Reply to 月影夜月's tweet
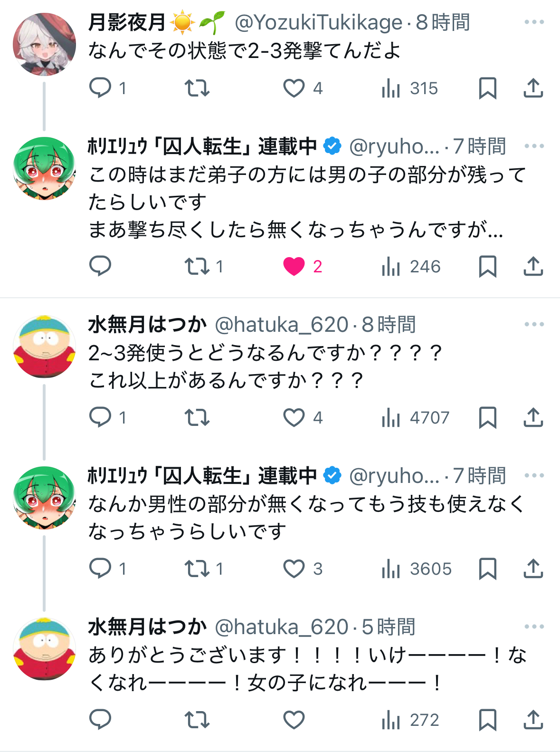 100,88
